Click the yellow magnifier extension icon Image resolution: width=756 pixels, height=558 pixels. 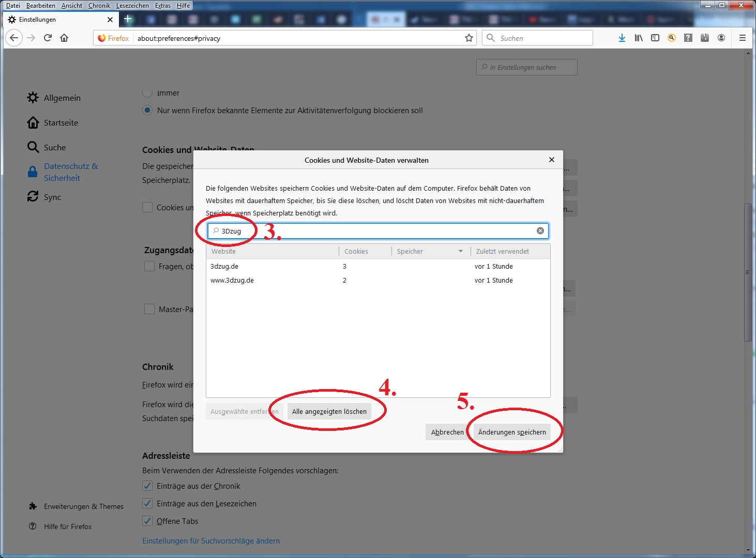tap(672, 38)
